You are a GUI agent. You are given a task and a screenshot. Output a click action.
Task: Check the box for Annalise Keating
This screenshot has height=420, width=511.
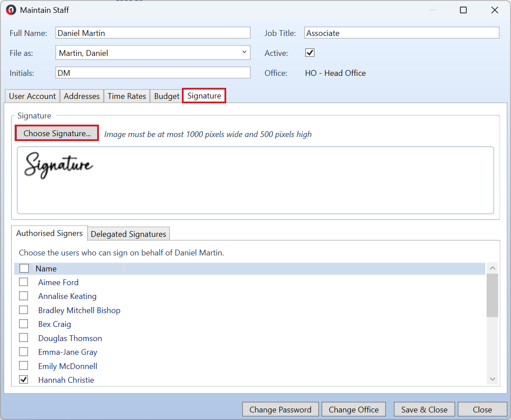(24, 296)
